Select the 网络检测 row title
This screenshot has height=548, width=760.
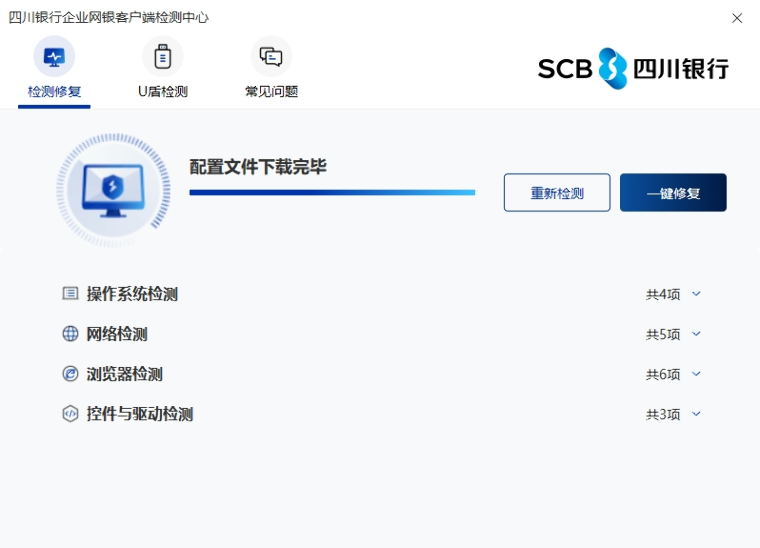(x=117, y=334)
